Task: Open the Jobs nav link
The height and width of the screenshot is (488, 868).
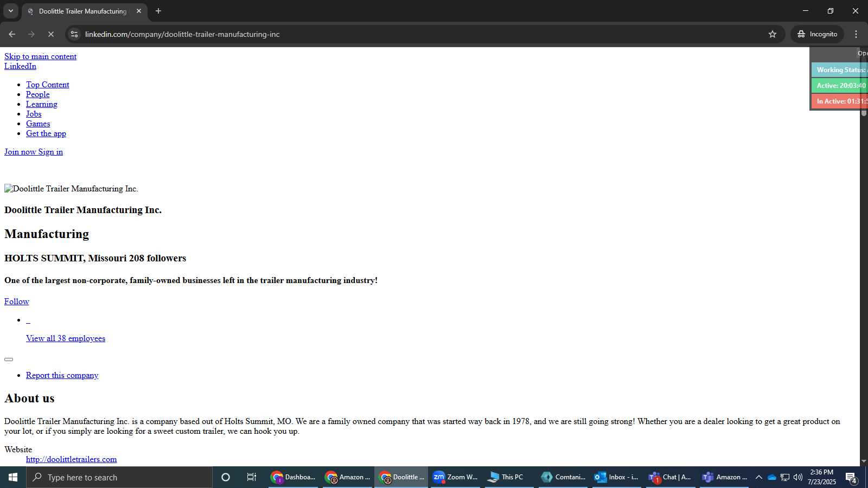Action: point(34,114)
